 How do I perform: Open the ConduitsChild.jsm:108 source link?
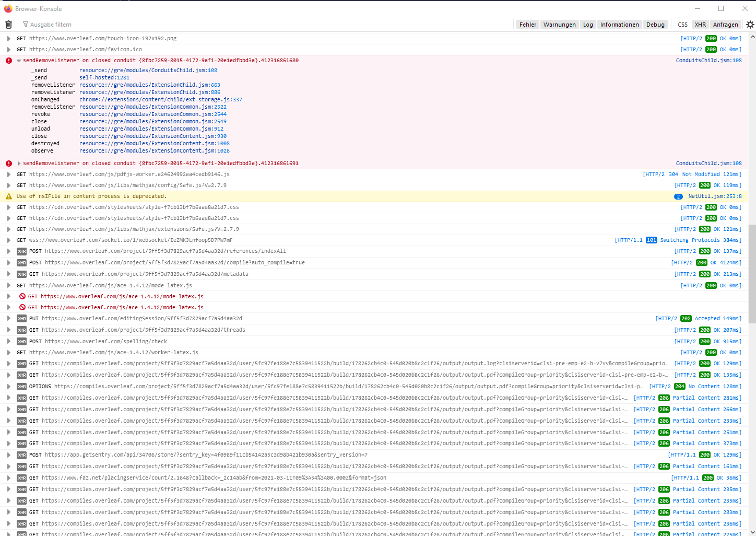click(x=708, y=60)
